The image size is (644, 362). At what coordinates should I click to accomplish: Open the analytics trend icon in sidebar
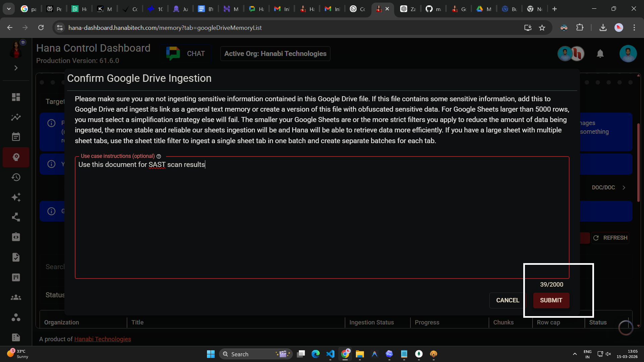click(x=16, y=117)
